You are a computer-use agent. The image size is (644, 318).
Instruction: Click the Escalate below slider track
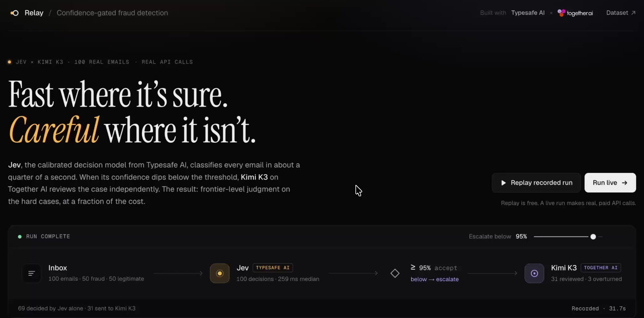[568, 237]
